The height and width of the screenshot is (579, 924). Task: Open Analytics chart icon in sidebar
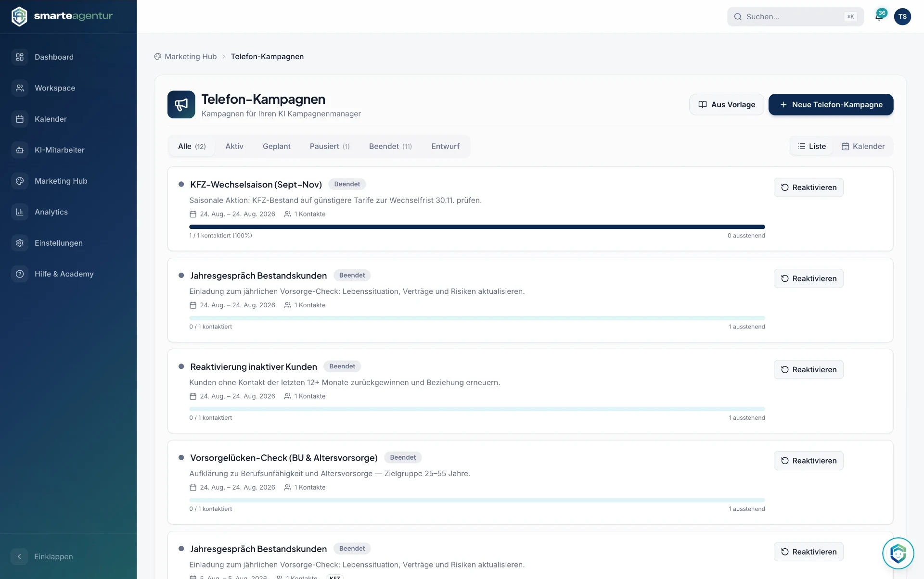click(x=20, y=212)
